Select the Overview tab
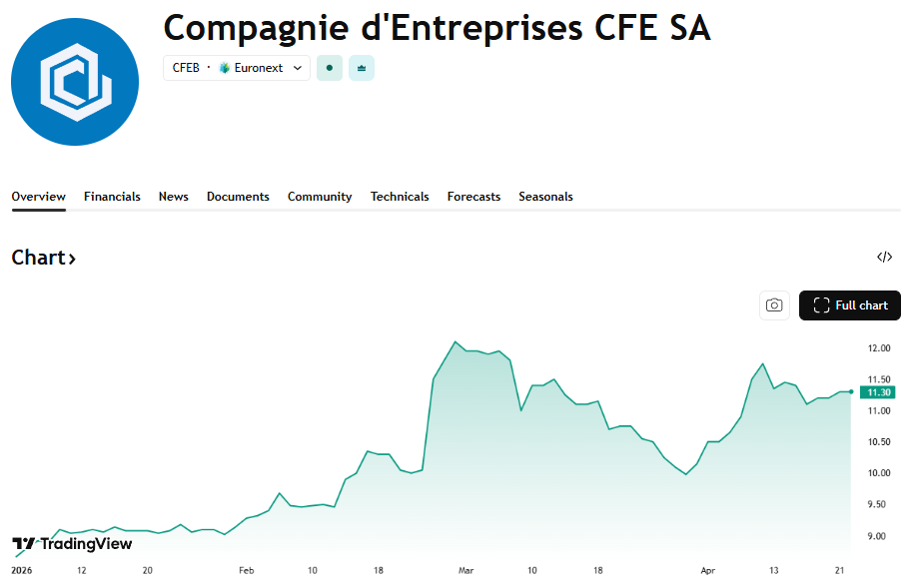 tap(39, 197)
